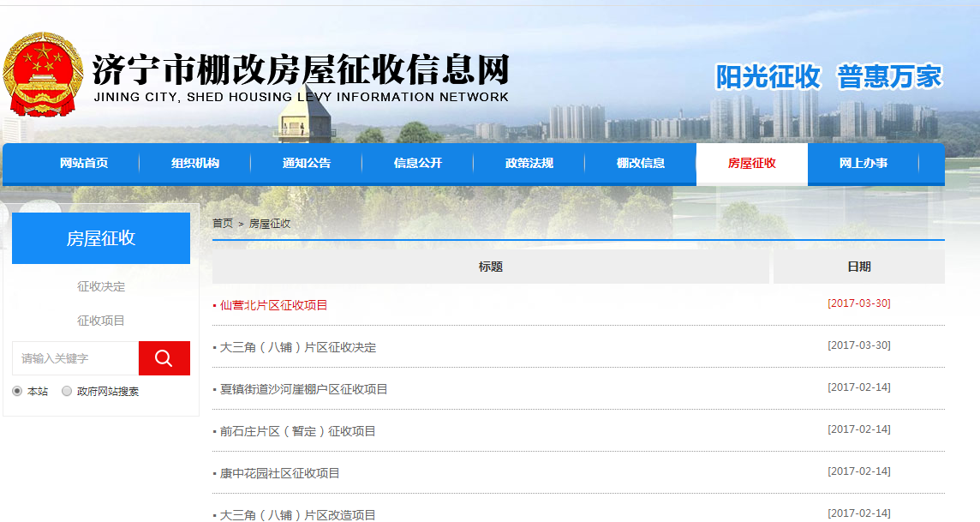
Task: Focus the 请输入关键字 search field
Action: [75, 358]
